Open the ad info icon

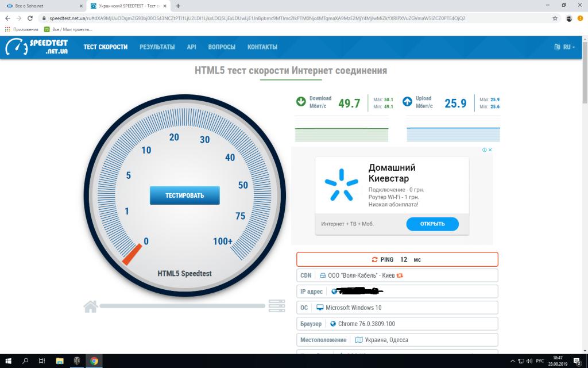coord(485,150)
